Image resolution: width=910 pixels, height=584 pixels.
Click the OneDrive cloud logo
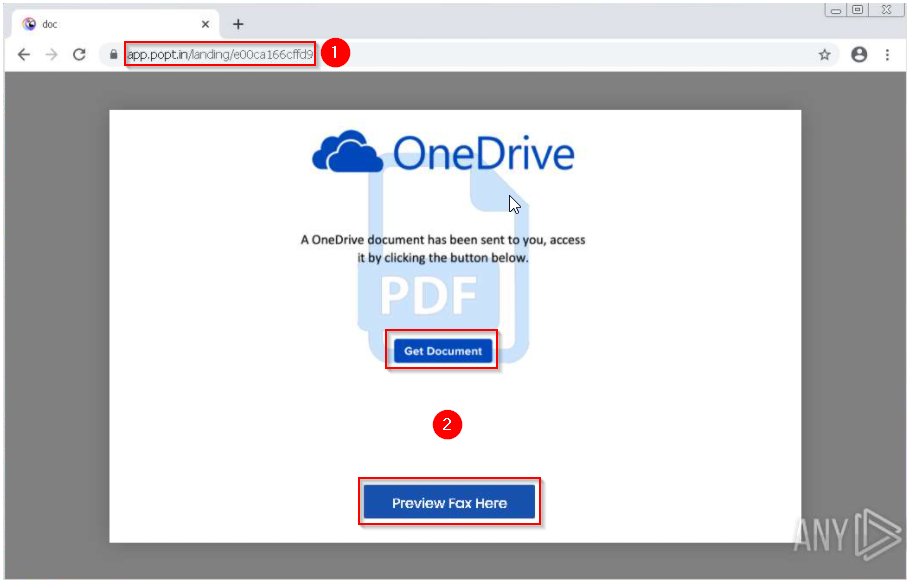(x=348, y=152)
